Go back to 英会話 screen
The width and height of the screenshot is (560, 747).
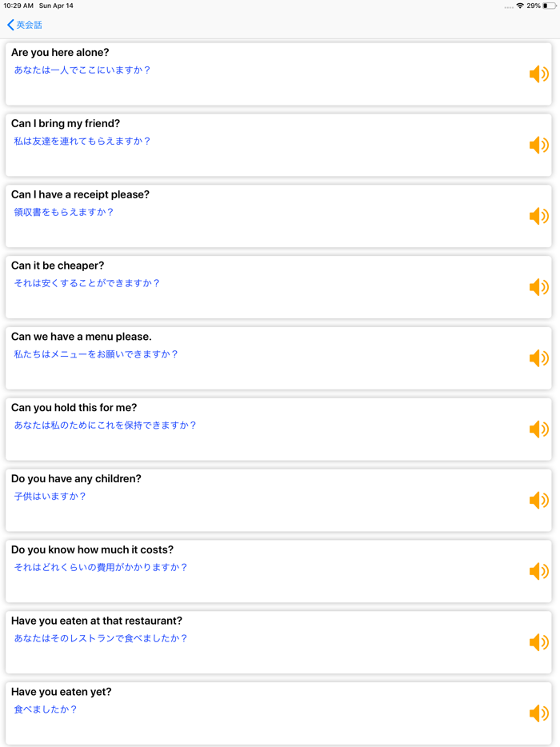tap(29, 26)
